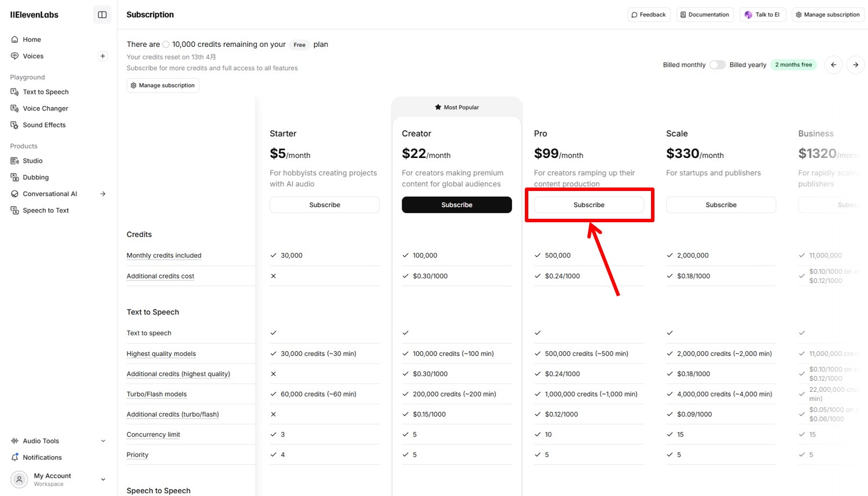
Task: Click Pro $99/month price
Action: pyautogui.click(x=558, y=154)
